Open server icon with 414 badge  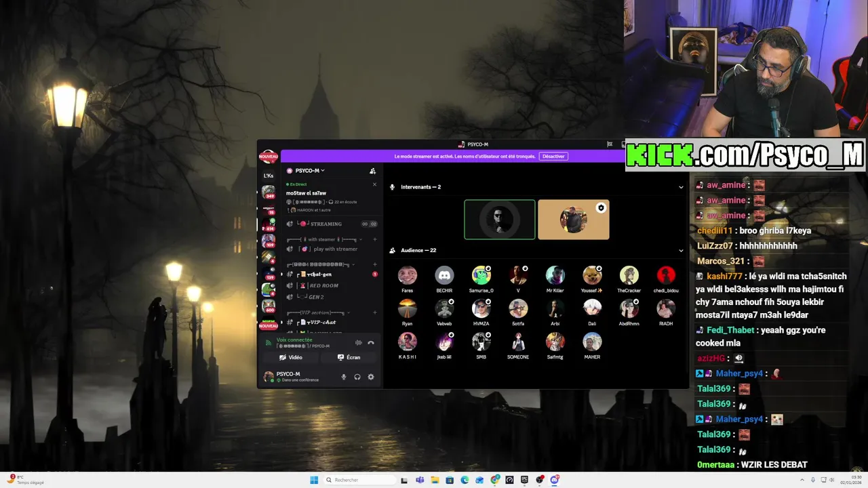269,224
